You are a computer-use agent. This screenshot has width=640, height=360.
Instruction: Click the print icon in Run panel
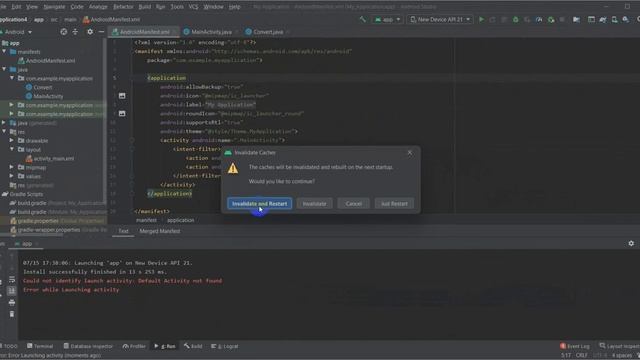point(12,302)
